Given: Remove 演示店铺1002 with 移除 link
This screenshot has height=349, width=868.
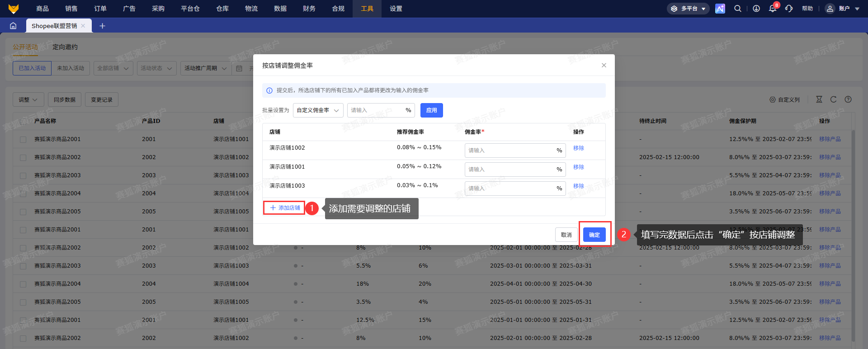Looking at the screenshot, I should 579,148.
